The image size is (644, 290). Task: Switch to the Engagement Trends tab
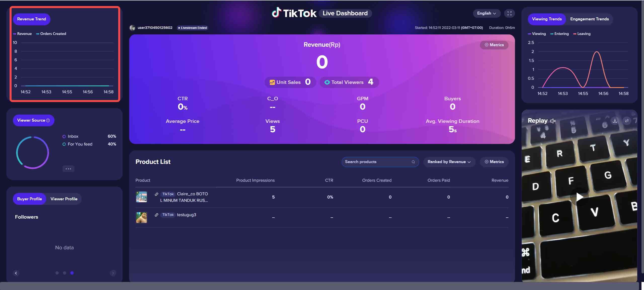589,19
